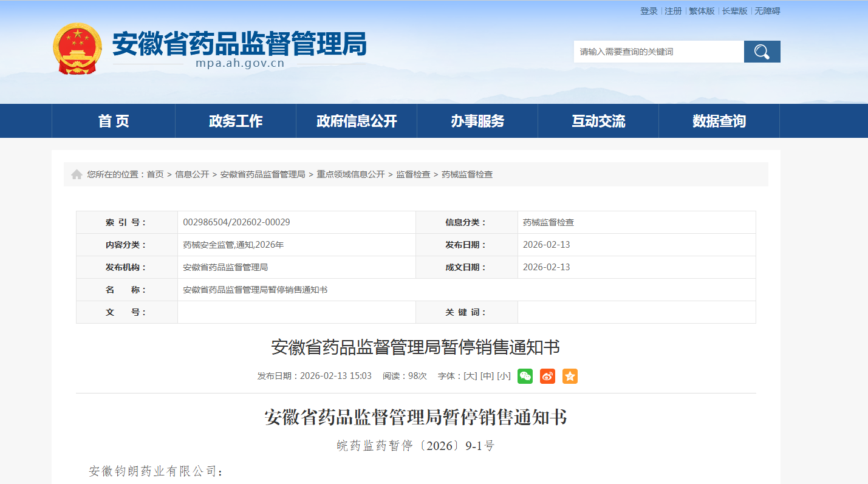The width and height of the screenshot is (868, 484).
Task: Share article via Weibo icon
Action: [547, 376]
